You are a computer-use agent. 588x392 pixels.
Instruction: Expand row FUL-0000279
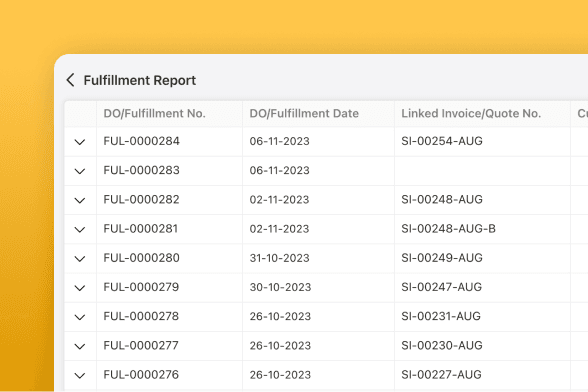(80, 288)
